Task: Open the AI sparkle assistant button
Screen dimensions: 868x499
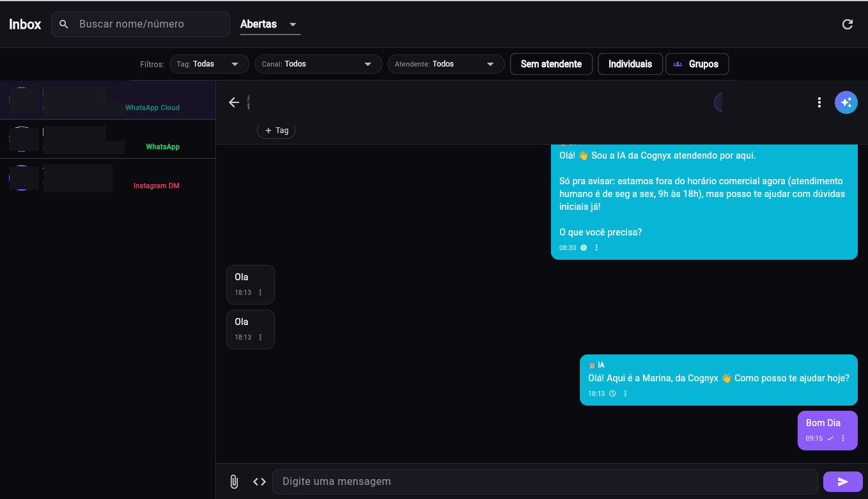Action: pyautogui.click(x=846, y=102)
